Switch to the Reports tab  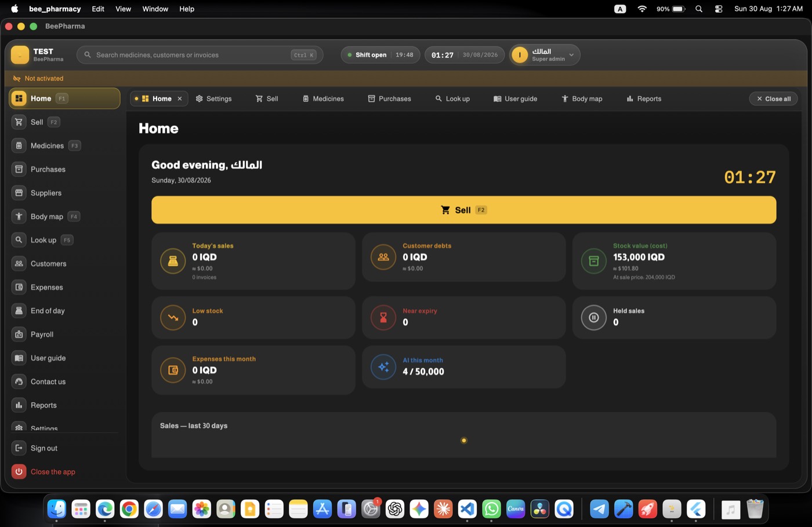[x=644, y=99]
